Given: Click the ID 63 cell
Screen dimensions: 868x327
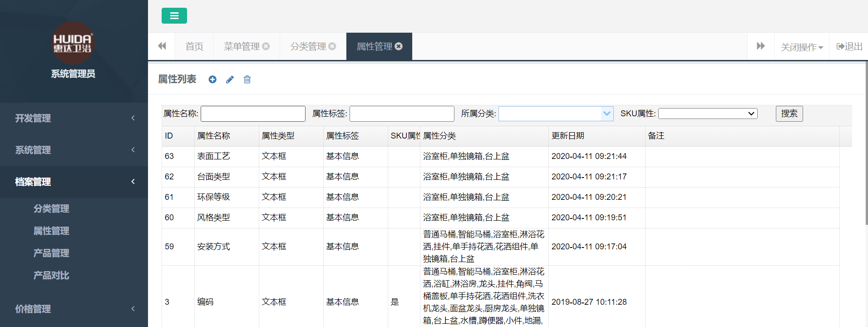Looking at the screenshot, I should coord(178,156).
